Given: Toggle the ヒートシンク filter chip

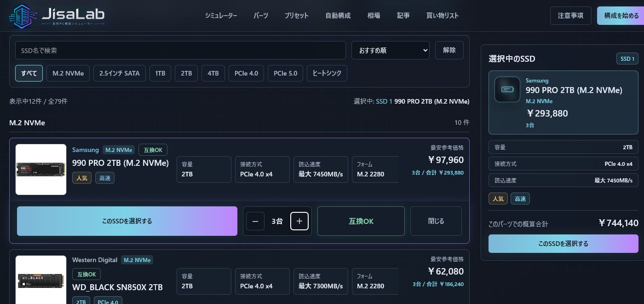Looking at the screenshot, I should coord(327,73).
